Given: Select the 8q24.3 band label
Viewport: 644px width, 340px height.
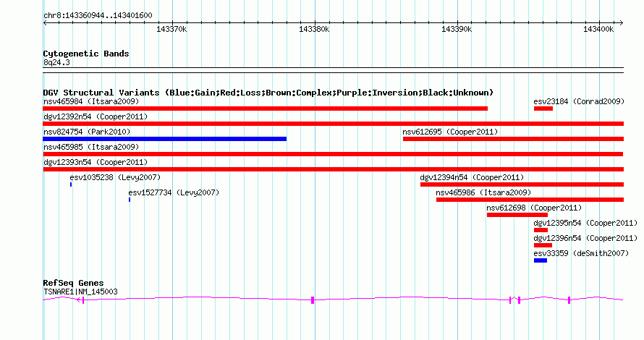Looking at the screenshot, I should 56,63.
